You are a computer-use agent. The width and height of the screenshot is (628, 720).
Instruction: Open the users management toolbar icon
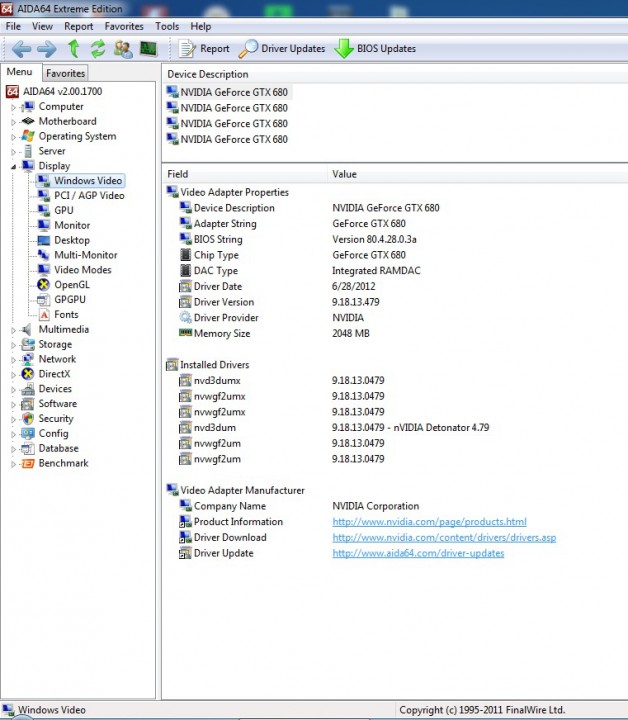pos(123,49)
